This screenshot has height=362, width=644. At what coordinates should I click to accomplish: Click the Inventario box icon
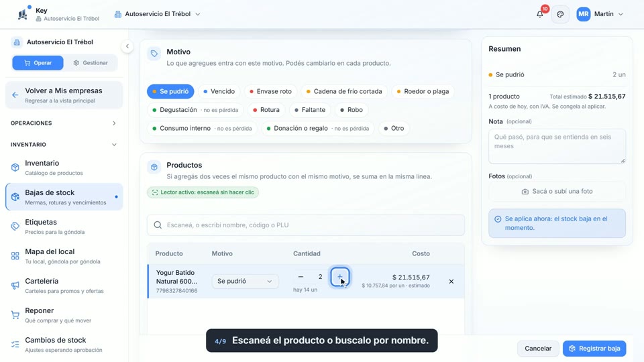(x=15, y=168)
